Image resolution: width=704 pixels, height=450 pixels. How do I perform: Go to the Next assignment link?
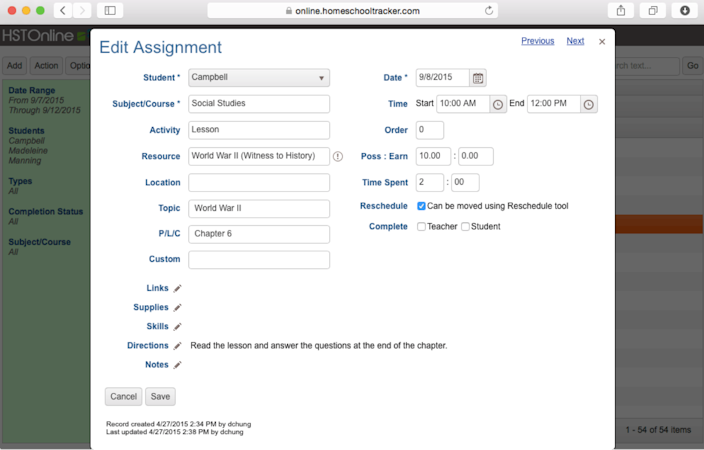tap(575, 41)
